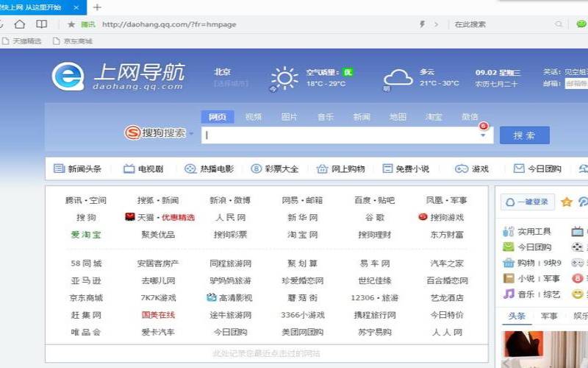The width and height of the screenshot is (588, 368).
Task: Open the 新浪·微博 link
Action: point(230,200)
